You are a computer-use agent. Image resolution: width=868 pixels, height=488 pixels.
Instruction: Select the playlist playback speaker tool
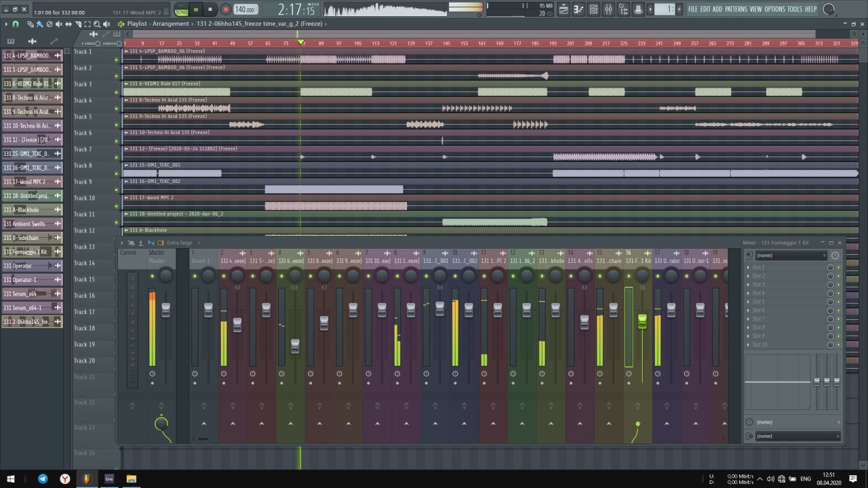[106, 24]
